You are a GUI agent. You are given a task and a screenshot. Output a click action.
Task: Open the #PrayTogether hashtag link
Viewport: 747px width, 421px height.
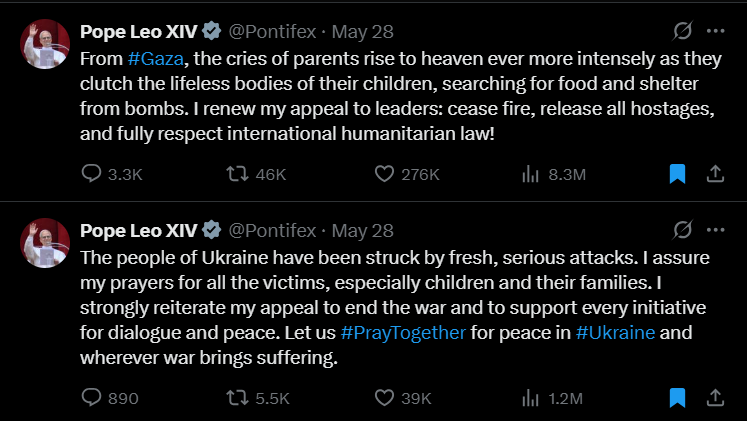point(403,333)
